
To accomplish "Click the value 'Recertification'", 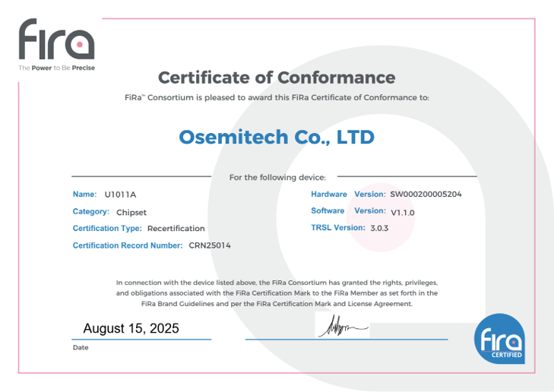I will (176, 229).
